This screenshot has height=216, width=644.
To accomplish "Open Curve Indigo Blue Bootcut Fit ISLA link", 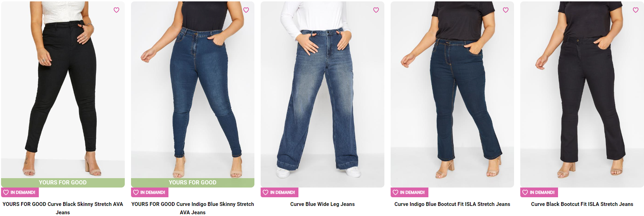I will click(x=452, y=204).
